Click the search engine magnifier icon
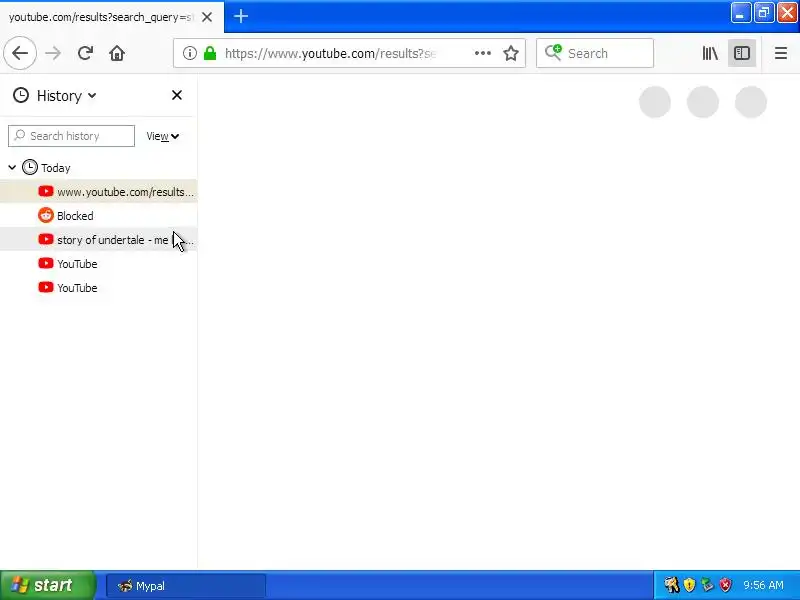The height and width of the screenshot is (600, 800). 553,53
